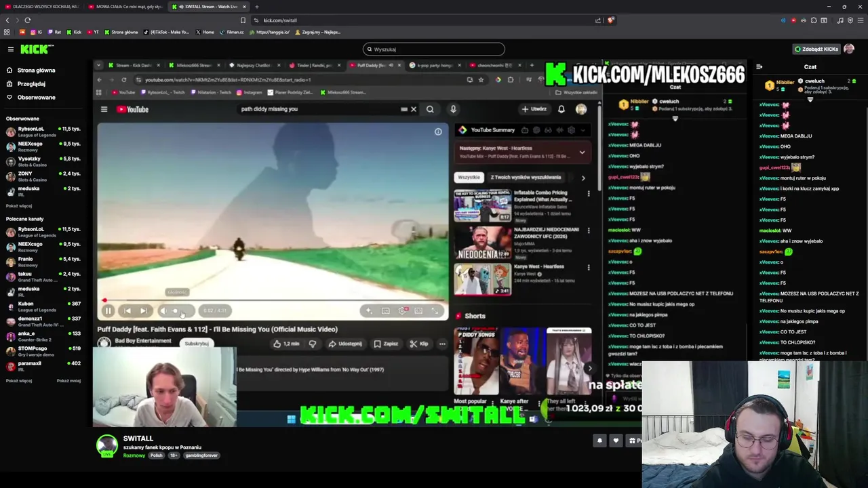This screenshot has width=868, height=488.
Task: Go to Strona główna in the sidebar
Action: pos(31,70)
